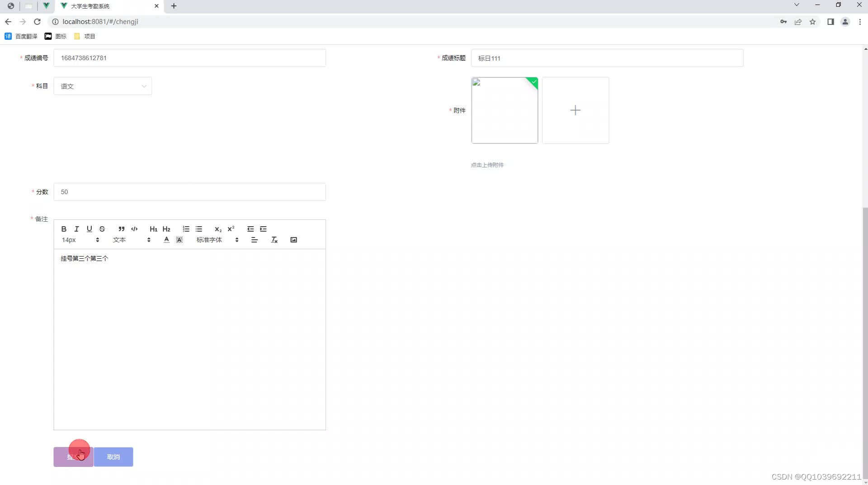Open the 标准字体 font family dropdown
The image size is (868, 485).
point(217,240)
